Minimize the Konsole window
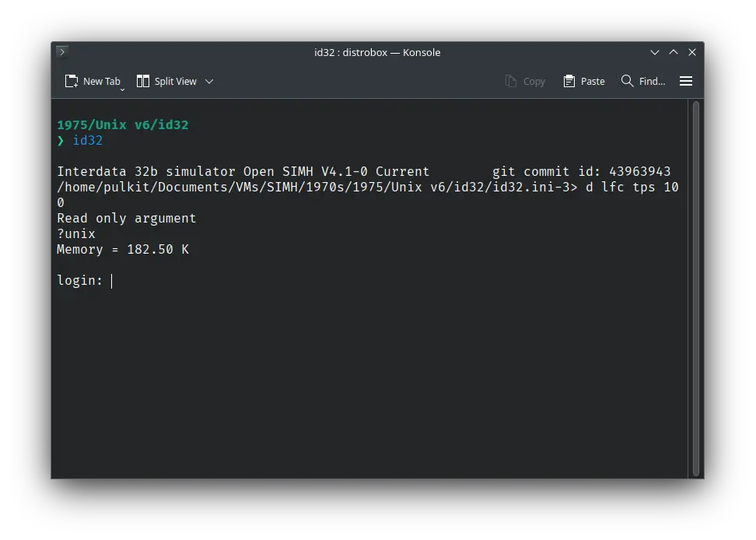756x540 pixels. tap(655, 52)
